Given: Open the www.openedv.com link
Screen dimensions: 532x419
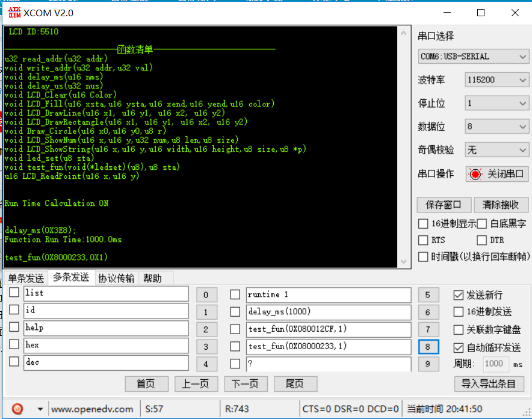Looking at the screenshot, I should pos(92,409).
